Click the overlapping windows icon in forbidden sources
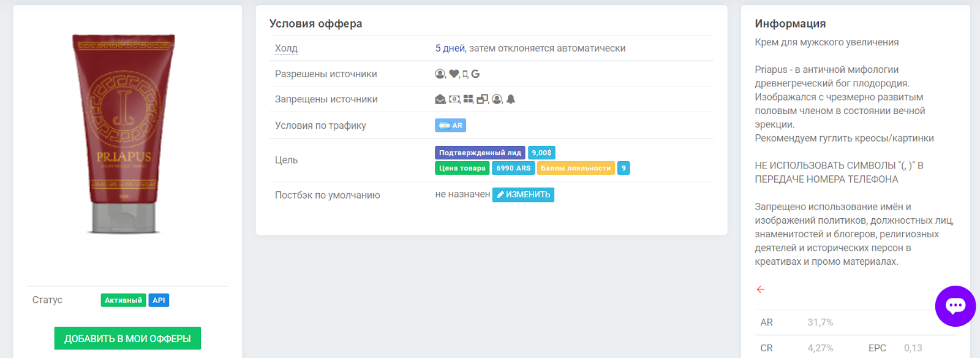980x358 pixels. coord(483,99)
